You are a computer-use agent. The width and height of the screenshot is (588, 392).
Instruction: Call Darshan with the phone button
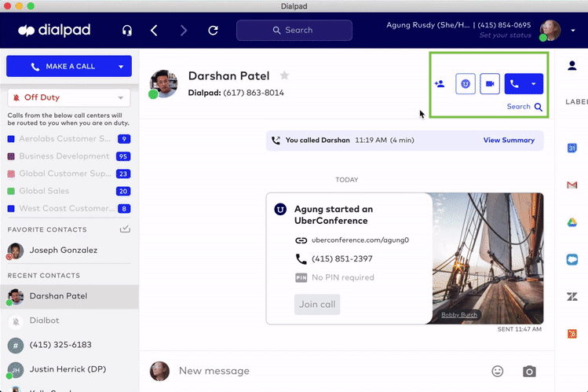tap(514, 83)
